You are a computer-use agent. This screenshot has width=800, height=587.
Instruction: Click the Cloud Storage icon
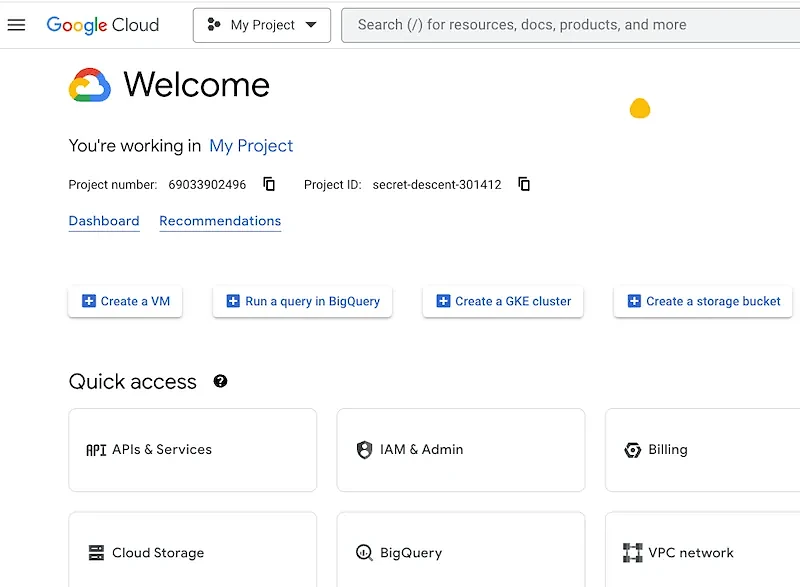pyautogui.click(x=96, y=552)
